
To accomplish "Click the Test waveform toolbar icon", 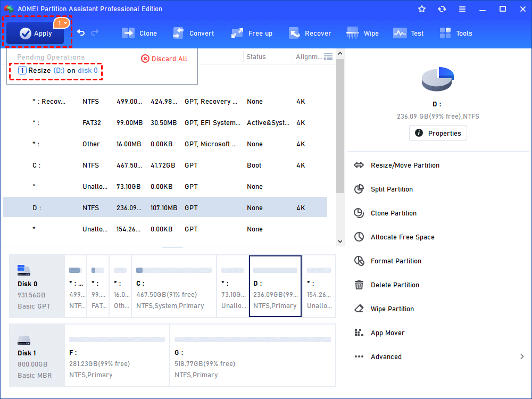I will [x=400, y=33].
